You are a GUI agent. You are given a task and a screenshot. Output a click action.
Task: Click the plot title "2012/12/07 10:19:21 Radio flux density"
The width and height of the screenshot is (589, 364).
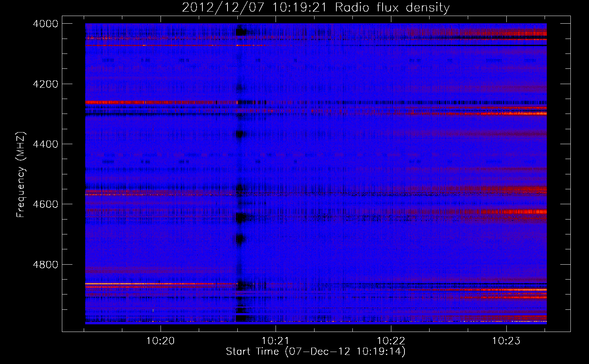316,7
